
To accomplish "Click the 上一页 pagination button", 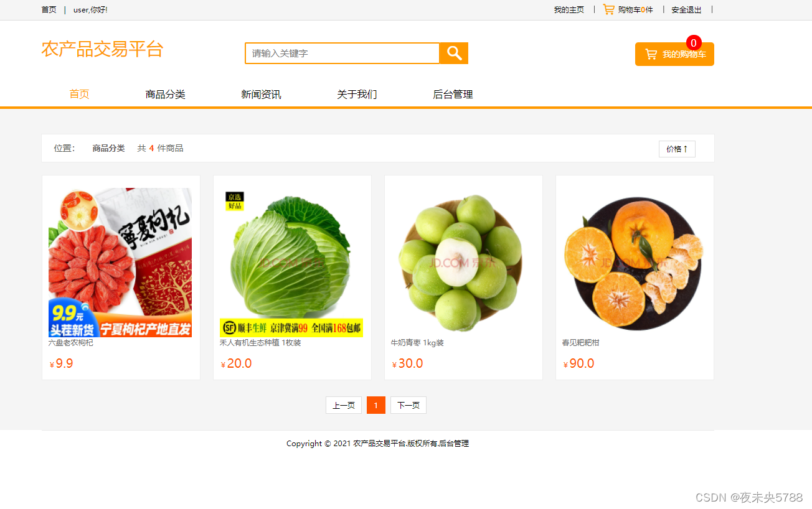I will pyautogui.click(x=344, y=405).
